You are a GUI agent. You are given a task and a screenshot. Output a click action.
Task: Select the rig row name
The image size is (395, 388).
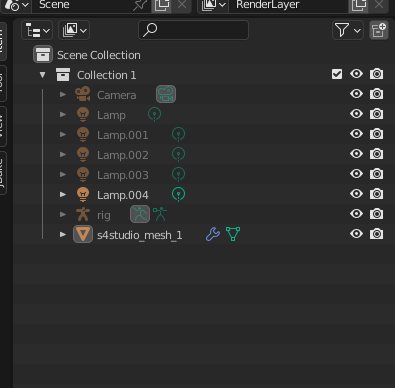[104, 215]
